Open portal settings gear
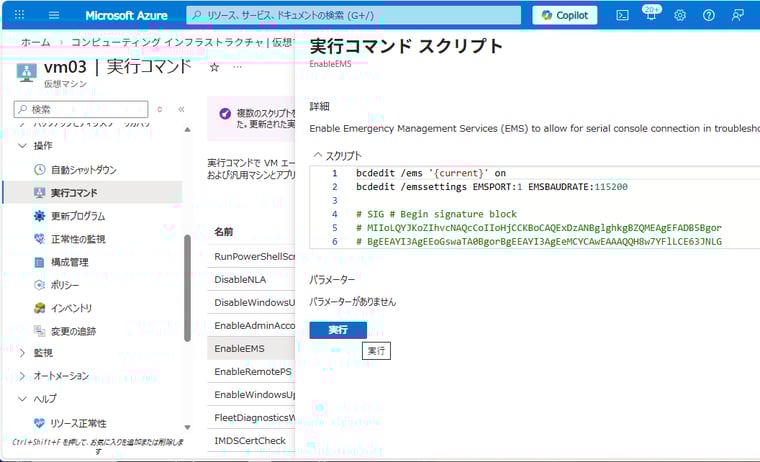 (680, 16)
